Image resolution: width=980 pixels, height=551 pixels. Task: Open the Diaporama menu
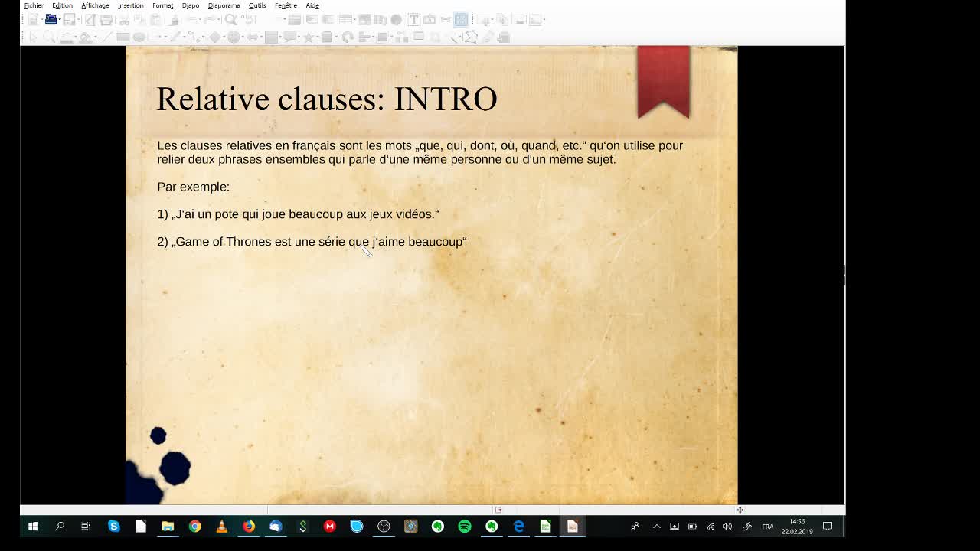[224, 5]
